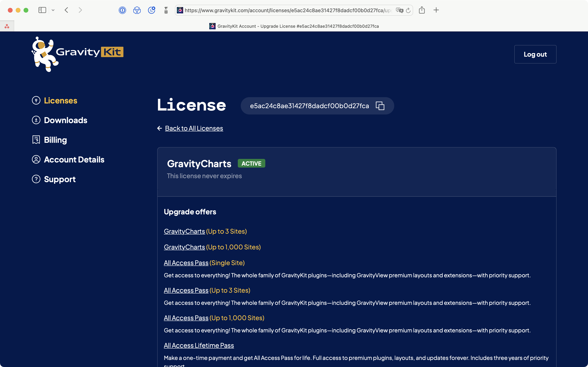
Task: Click the Safari share icon
Action: click(x=422, y=10)
